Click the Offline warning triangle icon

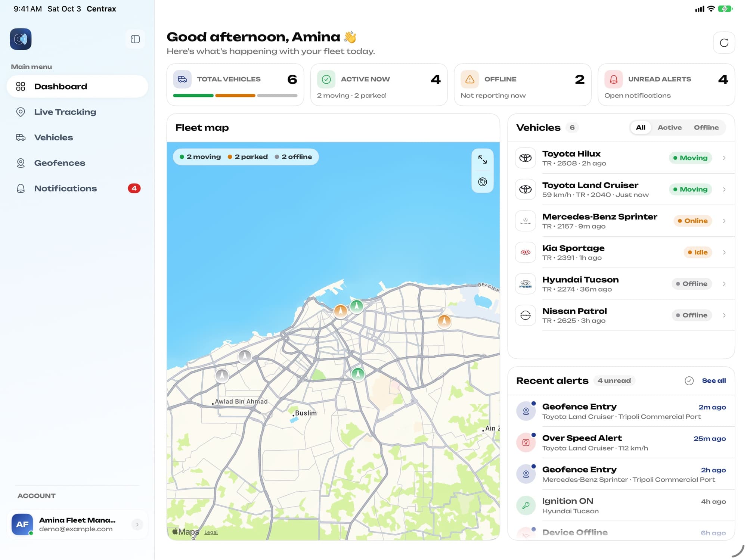click(x=470, y=79)
